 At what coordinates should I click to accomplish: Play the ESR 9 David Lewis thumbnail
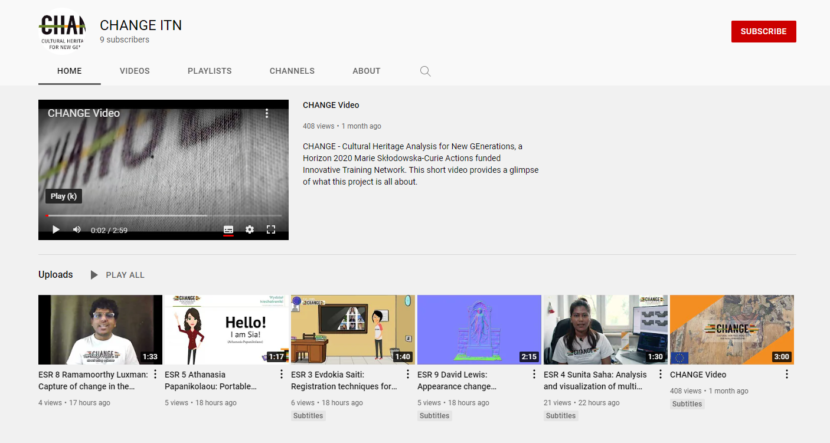tap(478, 329)
